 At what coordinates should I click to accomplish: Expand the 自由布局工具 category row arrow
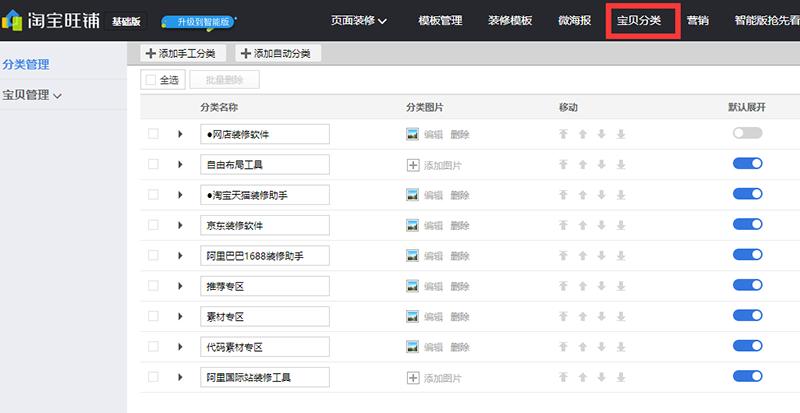[x=181, y=164]
